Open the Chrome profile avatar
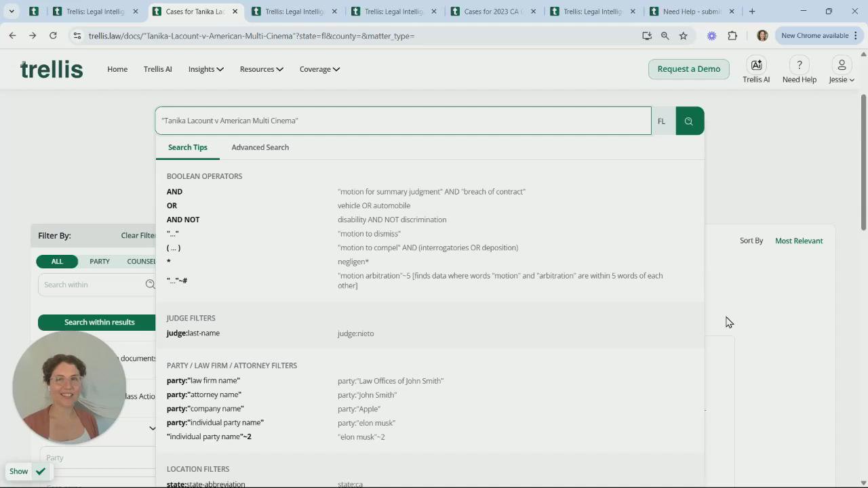Screen dimensions: 868x488 [x=762, y=36]
